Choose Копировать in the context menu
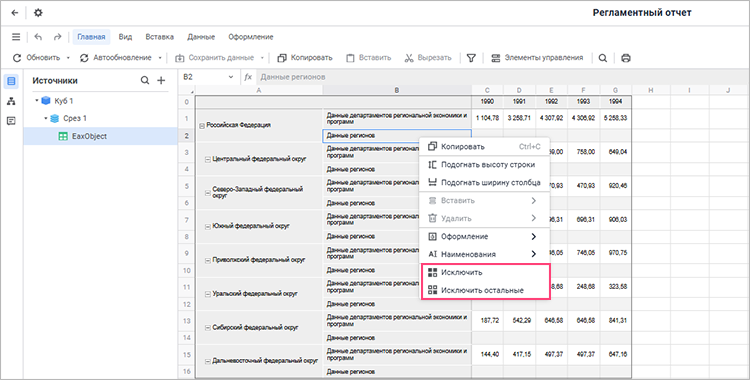Image resolution: width=750 pixels, height=380 pixels. tap(485, 147)
